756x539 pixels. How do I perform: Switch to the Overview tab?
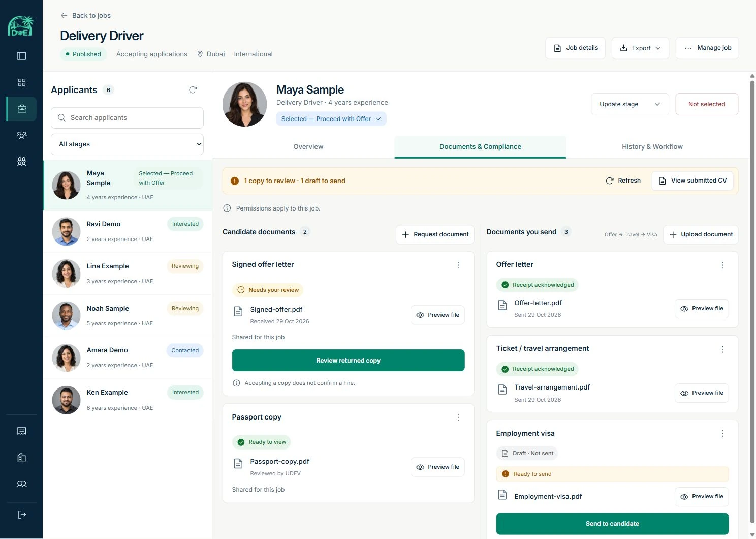pos(308,147)
